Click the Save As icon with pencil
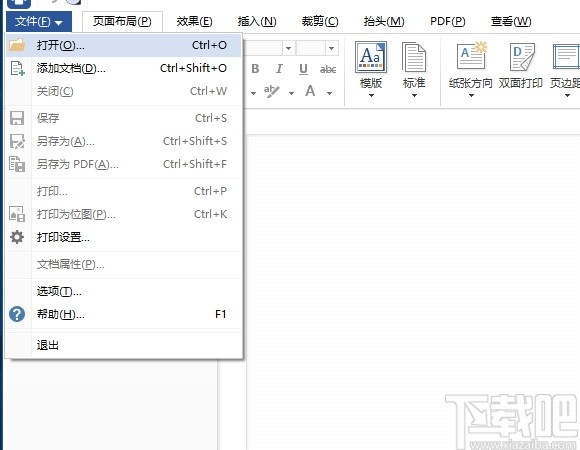 click(17, 141)
